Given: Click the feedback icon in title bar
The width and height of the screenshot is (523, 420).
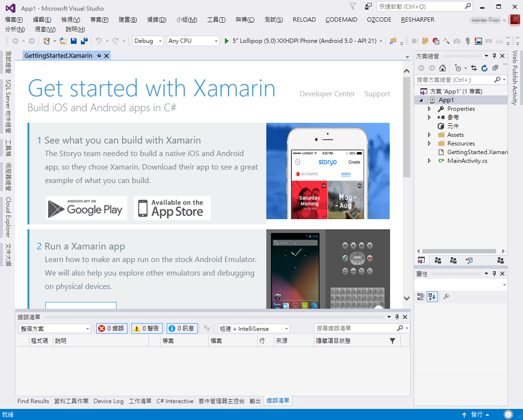Looking at the screenshot, I should click(x=368, y=6).
